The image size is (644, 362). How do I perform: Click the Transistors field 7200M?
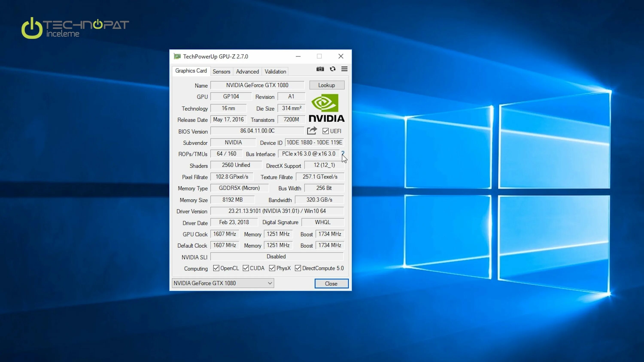click(x=291, y=119)
